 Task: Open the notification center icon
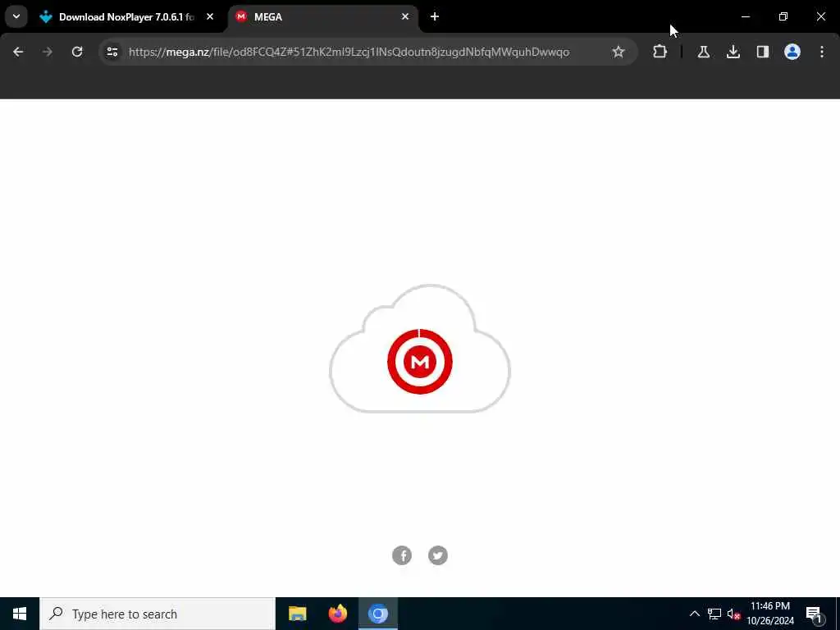pos(813,614)
